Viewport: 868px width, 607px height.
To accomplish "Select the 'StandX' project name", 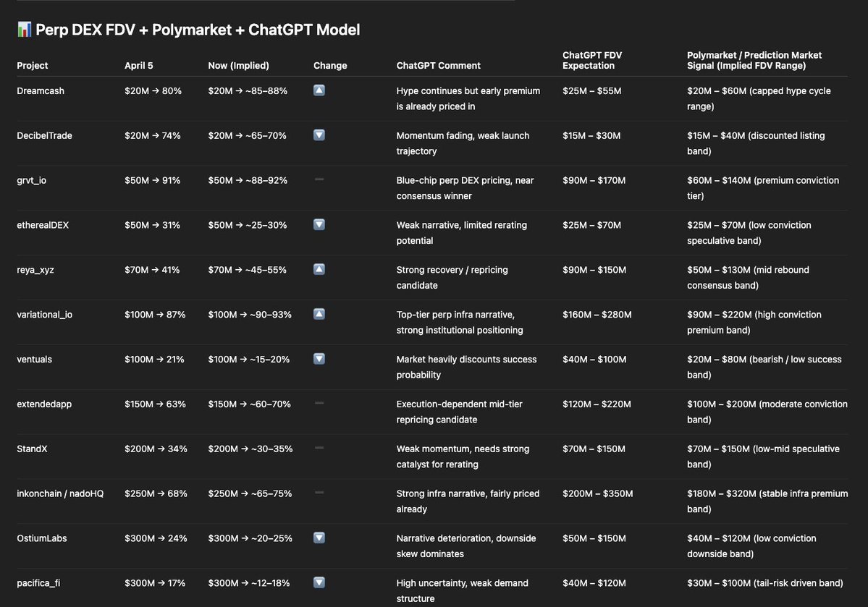I will tap(32, 449).
